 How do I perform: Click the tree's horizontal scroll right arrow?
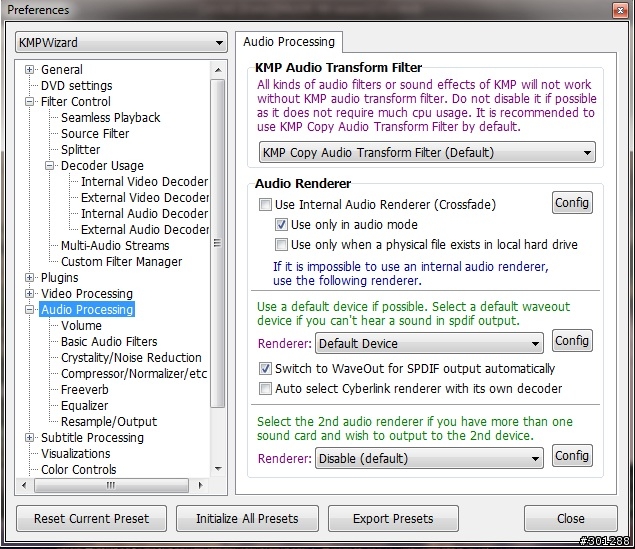200,485
